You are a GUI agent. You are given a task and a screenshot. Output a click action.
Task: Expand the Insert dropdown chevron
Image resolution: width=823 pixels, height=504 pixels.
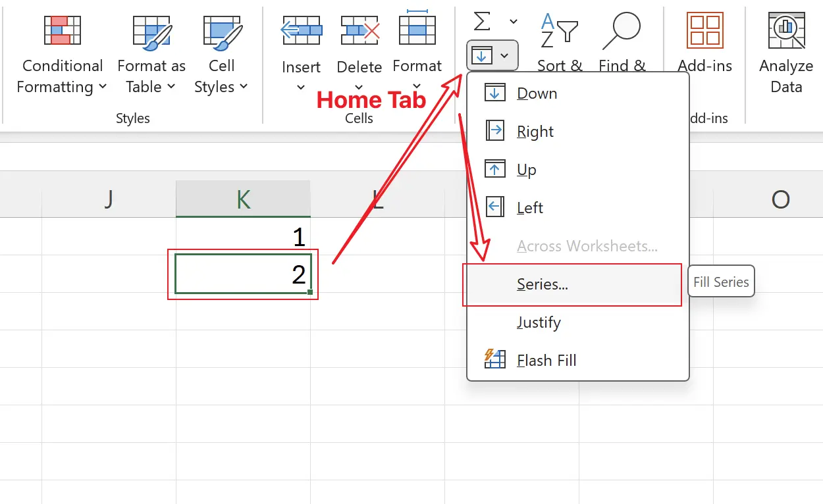click(x=301, y=86)
